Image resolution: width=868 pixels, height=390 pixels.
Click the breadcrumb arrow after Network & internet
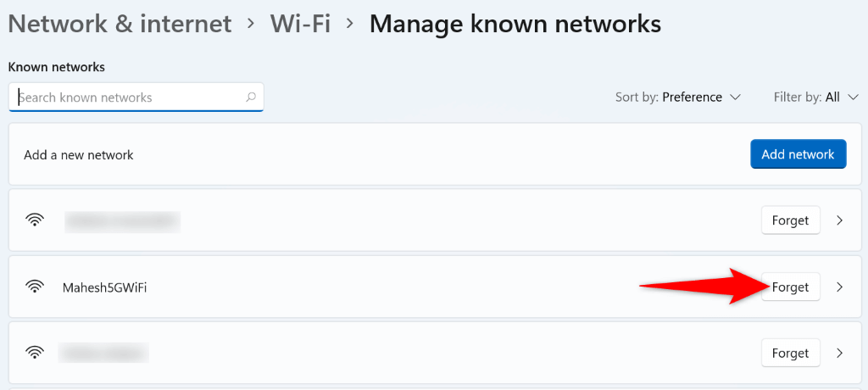tap(251, 24)
